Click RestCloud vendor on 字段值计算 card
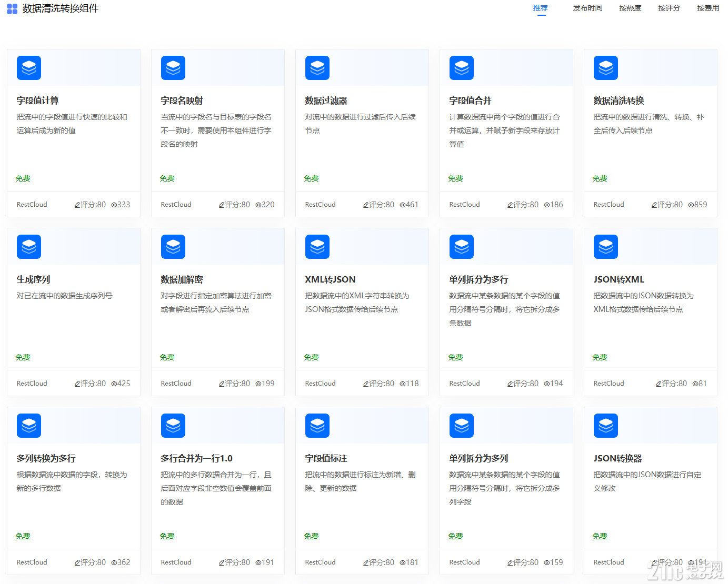 pos(32,205)
